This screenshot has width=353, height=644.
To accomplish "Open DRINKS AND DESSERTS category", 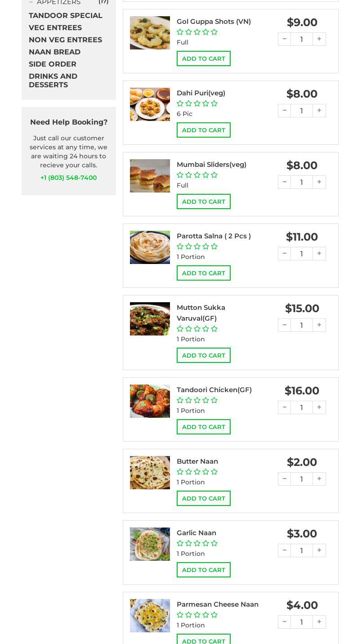I will (x=53, y=80).
